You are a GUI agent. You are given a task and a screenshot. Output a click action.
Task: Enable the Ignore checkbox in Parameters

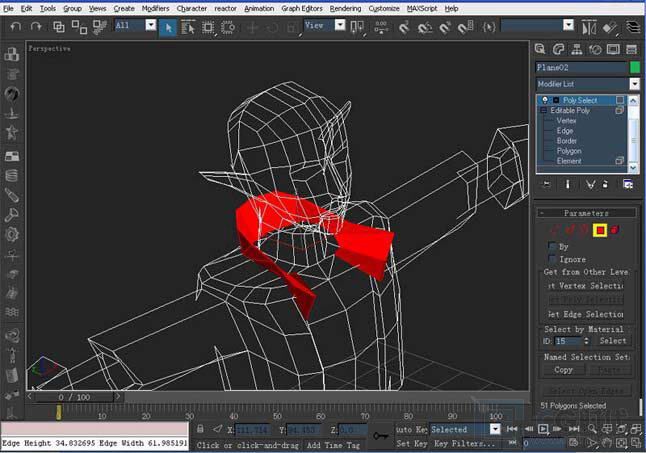(x=552, y=259)
